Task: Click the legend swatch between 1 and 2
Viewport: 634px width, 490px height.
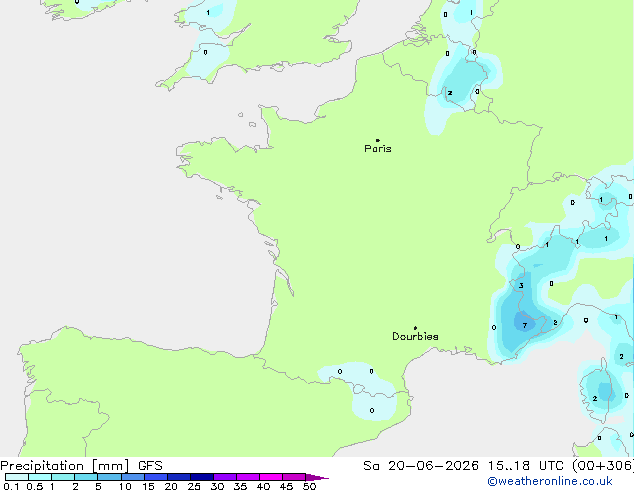Action: tap(63, 477)
